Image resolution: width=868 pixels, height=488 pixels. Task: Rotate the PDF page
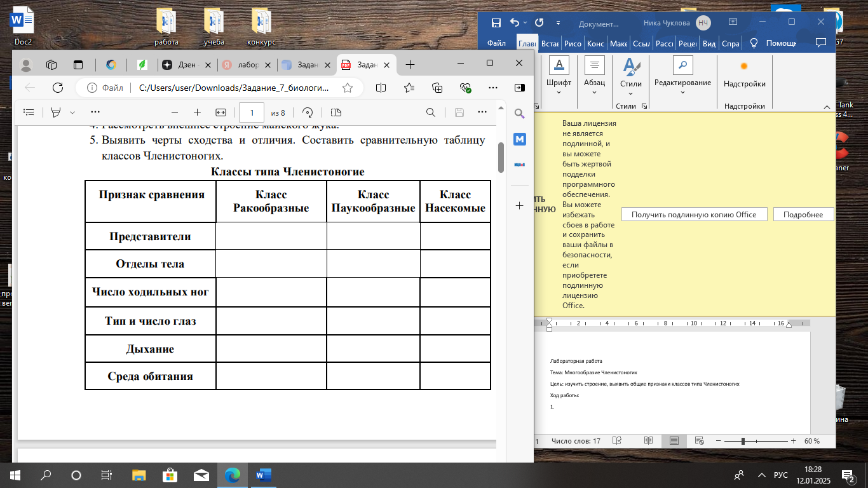308,112
